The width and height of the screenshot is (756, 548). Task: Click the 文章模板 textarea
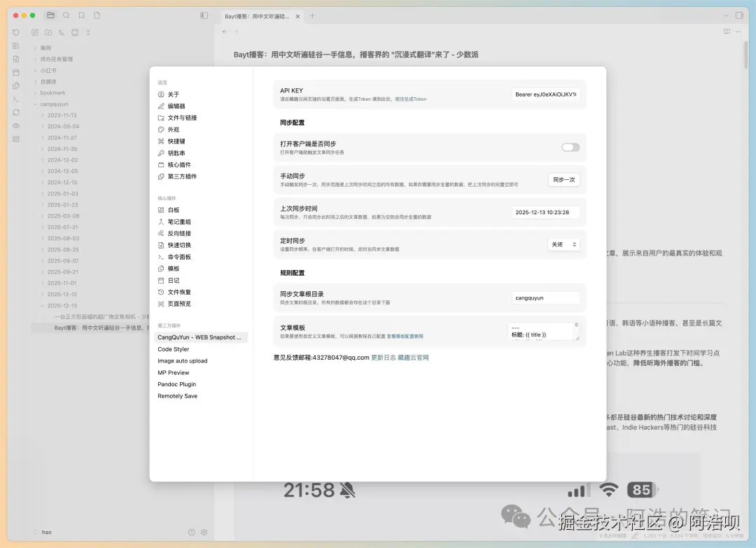543,331
